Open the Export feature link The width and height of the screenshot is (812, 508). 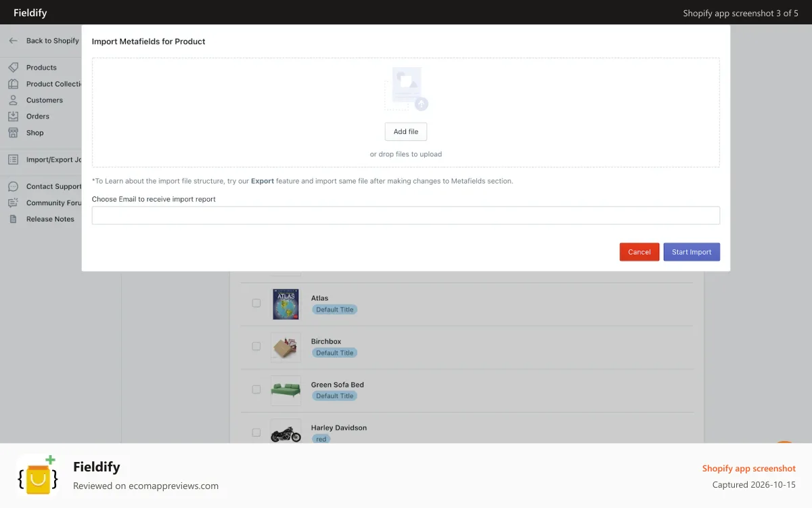click(263, 181)
